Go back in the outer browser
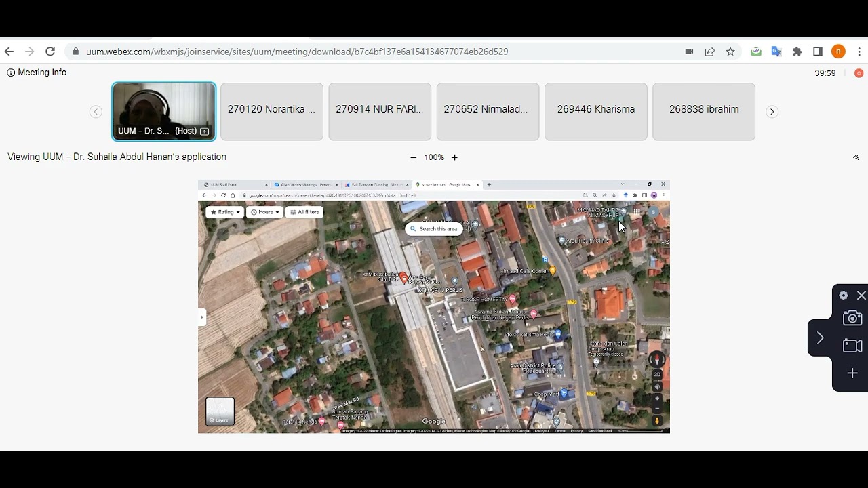868x488 pixels. point(9,52)
